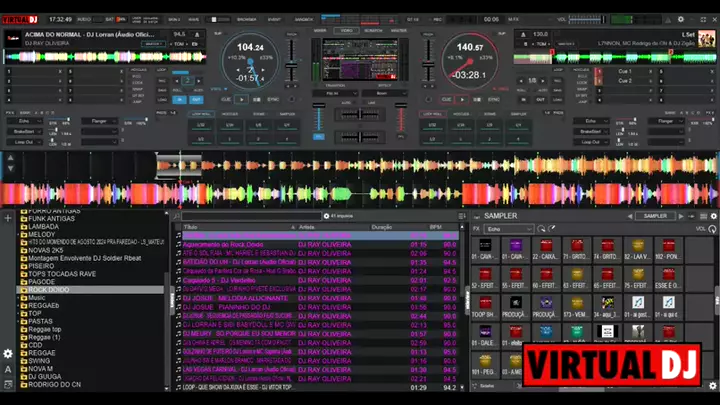Click SYNC on the right deck
Viewport: 720px width, 405px height.
coord(494,99)
